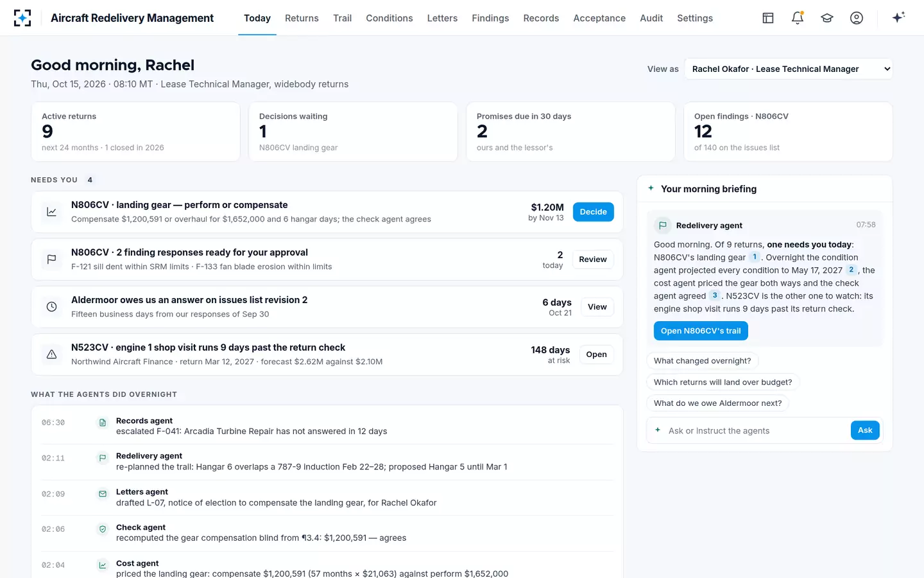The width and height of the screenshot is (924, 578).
Task: Click citation marker 3 in briefing
Action: [x=715, y=295]
